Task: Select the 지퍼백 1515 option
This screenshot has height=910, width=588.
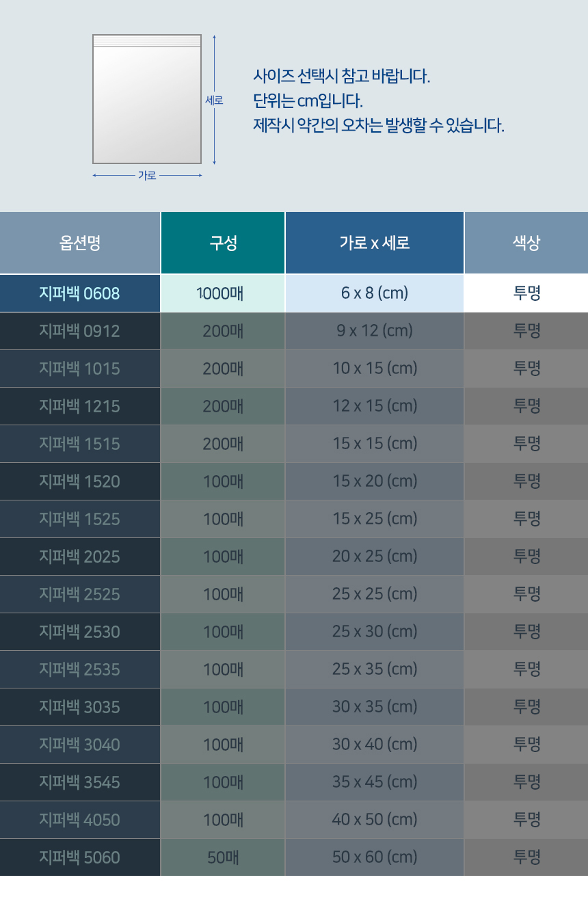Action: click(x=80, y=443)
